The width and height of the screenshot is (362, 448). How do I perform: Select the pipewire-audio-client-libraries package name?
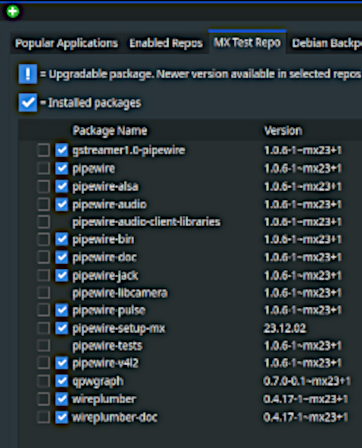146,222
